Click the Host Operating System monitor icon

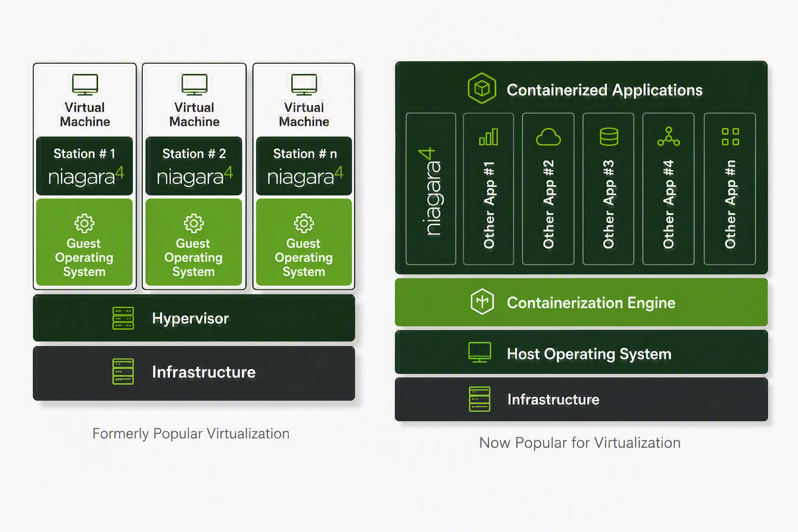click(480, 352)
